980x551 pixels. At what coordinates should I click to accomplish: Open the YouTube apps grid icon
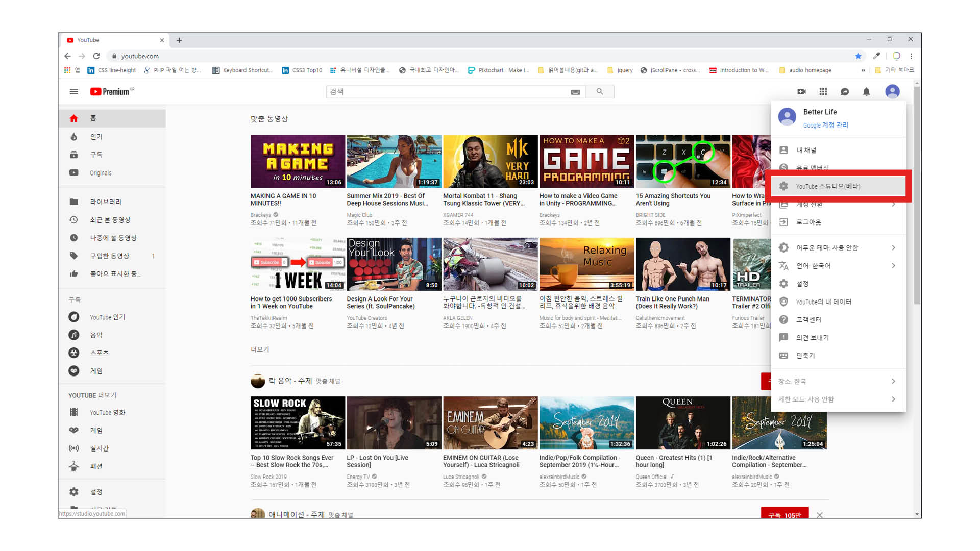823,92
